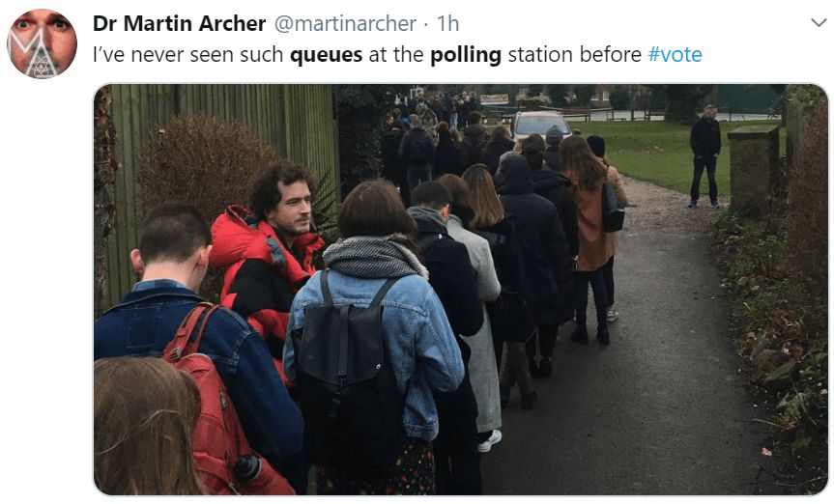This screenshot has width=834, height=504.
Task: Click the tweet text about polling station
Action: pos(397,55)
